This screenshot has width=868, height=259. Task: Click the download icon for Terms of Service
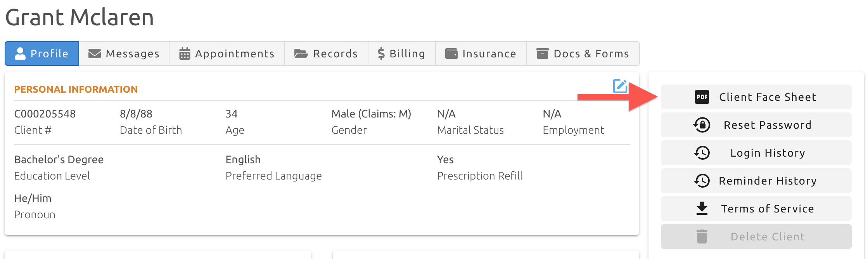click(702, 209)
